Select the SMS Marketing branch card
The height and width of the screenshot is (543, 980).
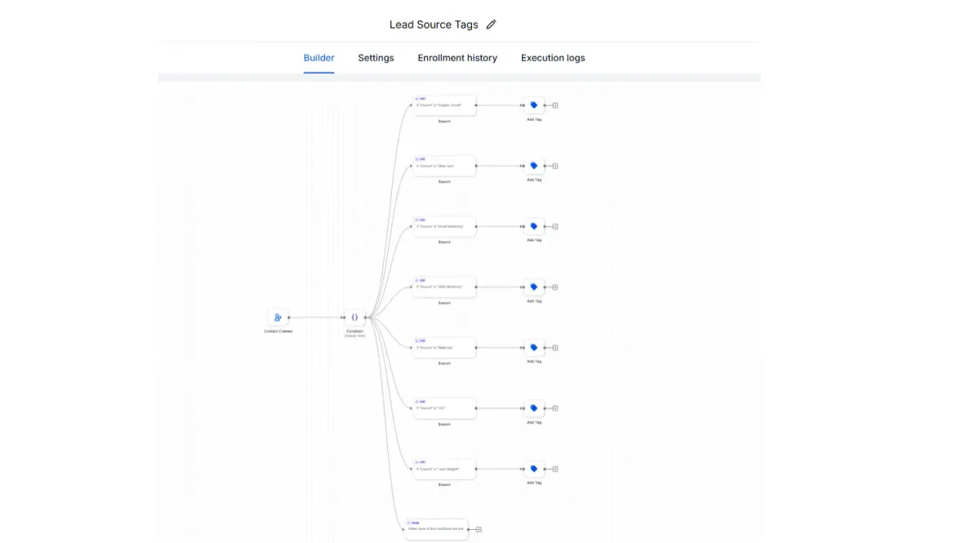point(444,287)
